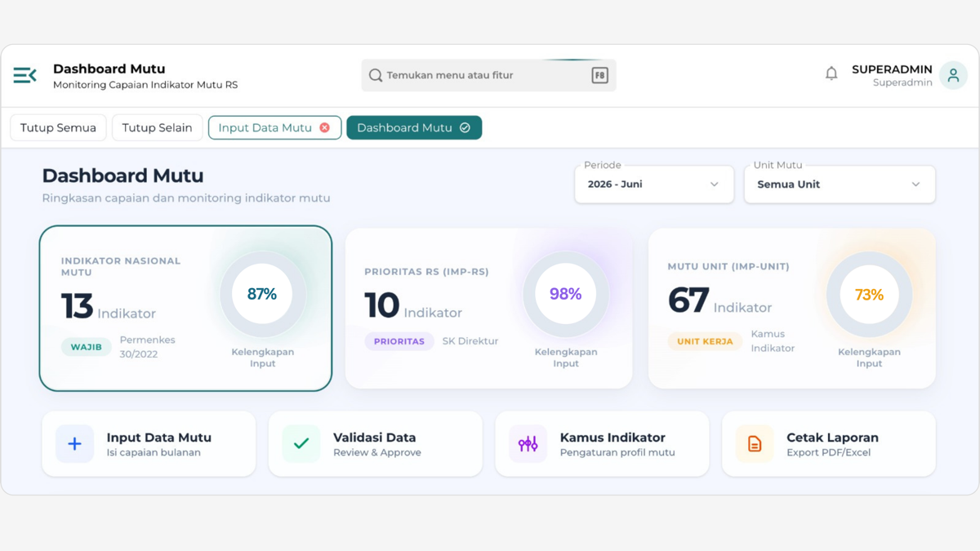Click the checkmark on Dashboard Mutu tab
Image resolution: width=980 pixels, height=551 pixels.
465,127
